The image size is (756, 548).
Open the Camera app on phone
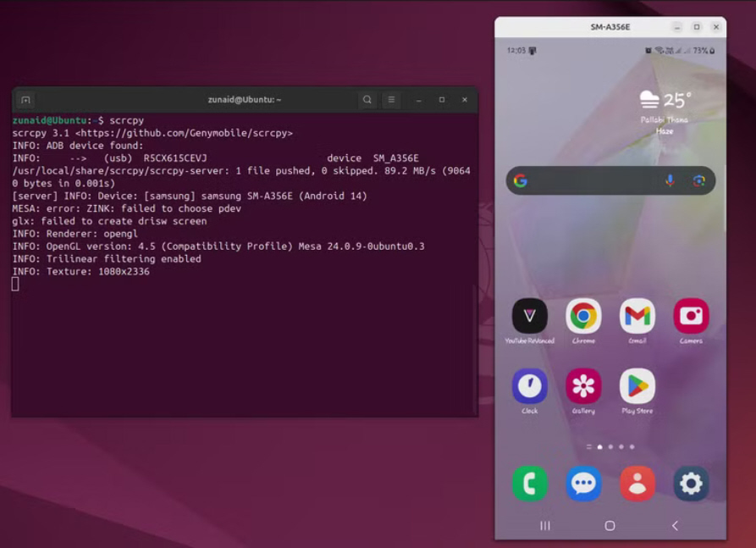coord(691,316)
